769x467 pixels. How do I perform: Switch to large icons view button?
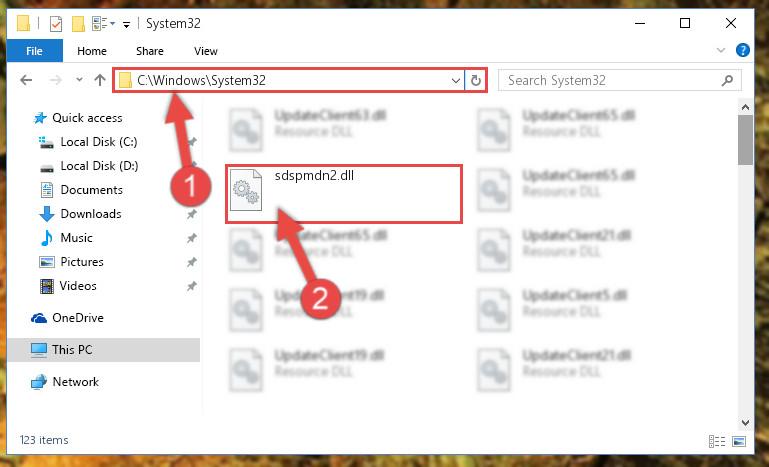[740, 441]
